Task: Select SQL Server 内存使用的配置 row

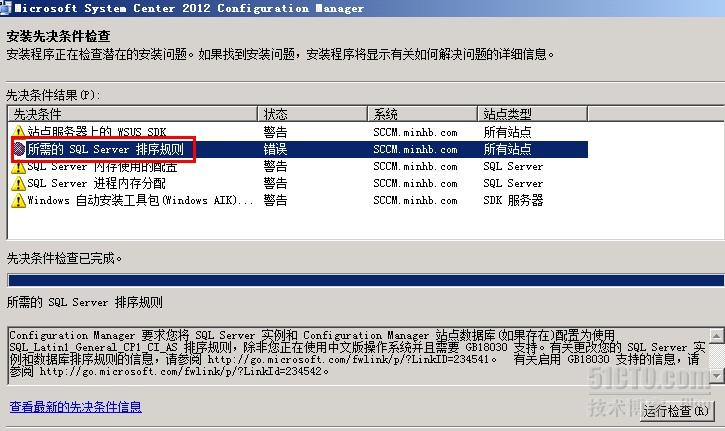Action: click(299, 166)
